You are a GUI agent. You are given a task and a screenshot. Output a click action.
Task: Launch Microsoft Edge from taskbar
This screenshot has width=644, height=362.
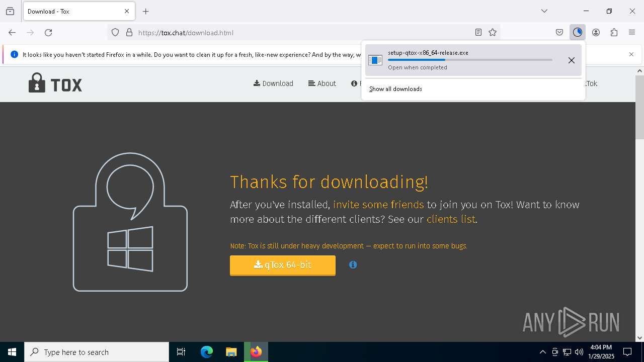[207, 352]
